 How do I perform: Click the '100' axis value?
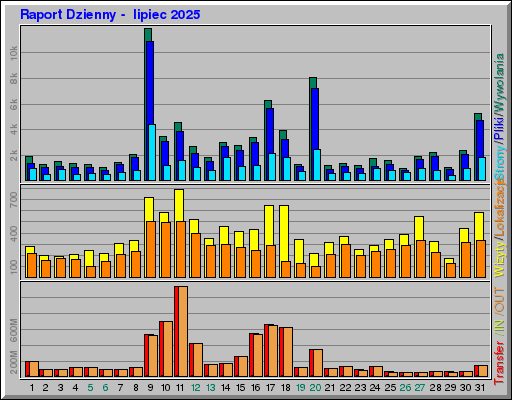13,267
